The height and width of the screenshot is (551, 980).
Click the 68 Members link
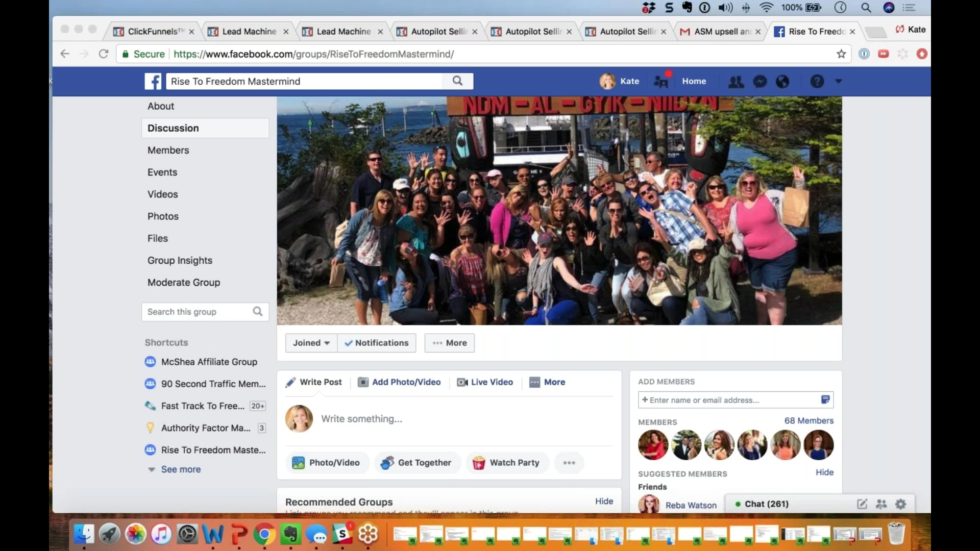pos(808,421)
